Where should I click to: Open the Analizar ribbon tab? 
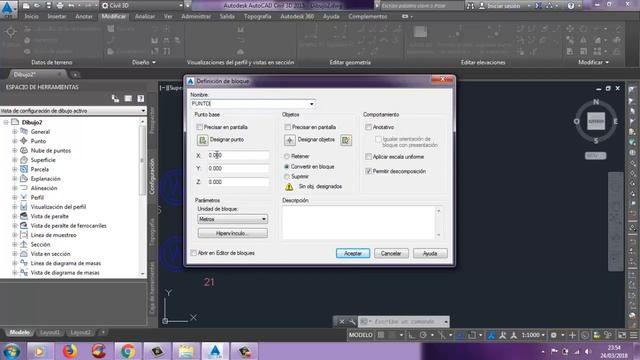[x=145, y=16]
